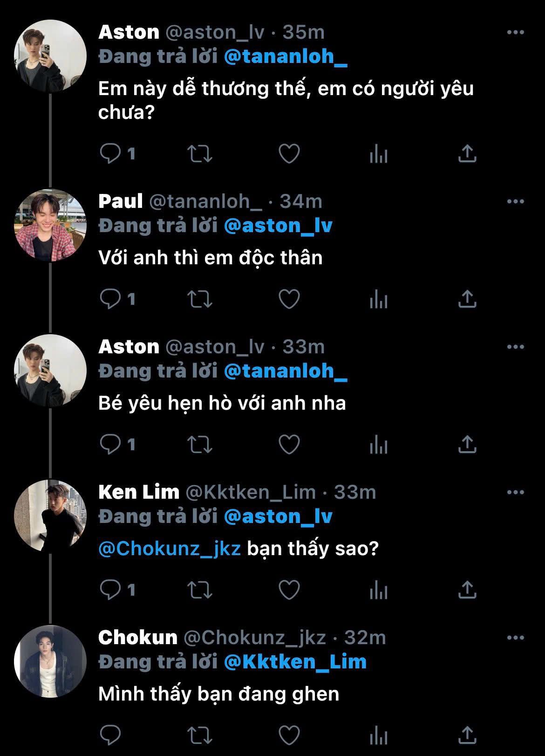Open Chokun's display name profile link
This screenshot has height=756, width=545.
[x=138, y=638]
